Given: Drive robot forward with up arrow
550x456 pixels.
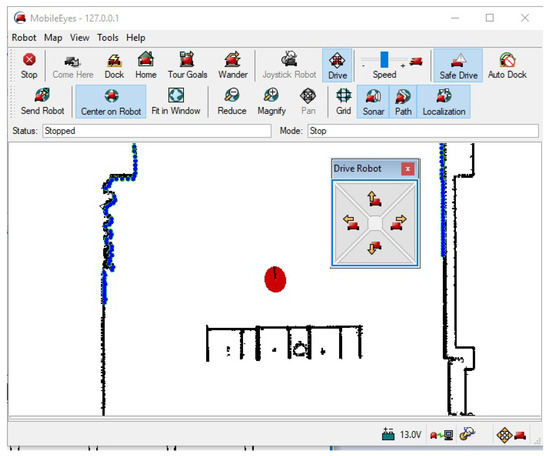Looking at the screenshot, I should [x=374, y=199].
